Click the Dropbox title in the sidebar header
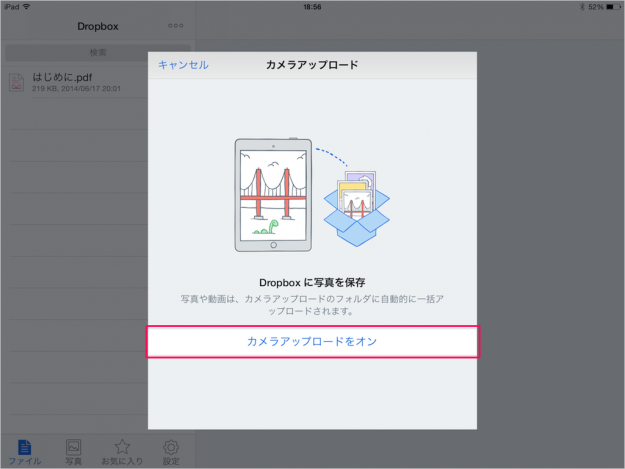 click(x=98, y=26)
